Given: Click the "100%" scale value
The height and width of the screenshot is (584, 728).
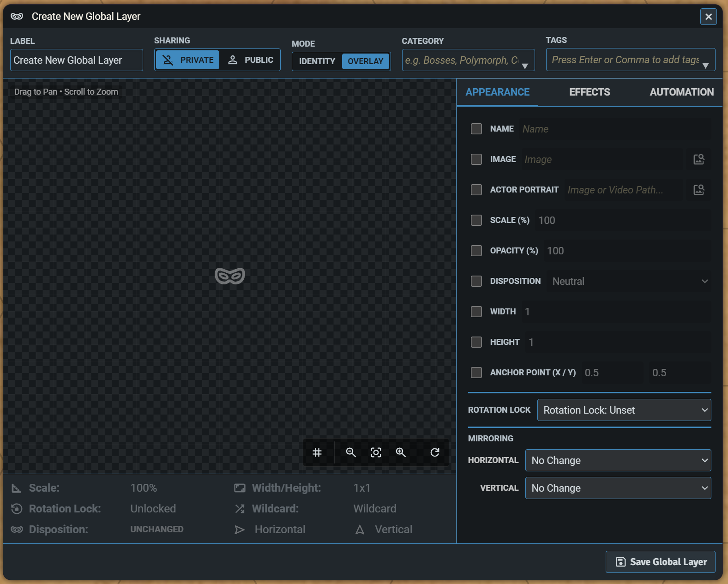Looking at the screenshot, I should point(144,488).
